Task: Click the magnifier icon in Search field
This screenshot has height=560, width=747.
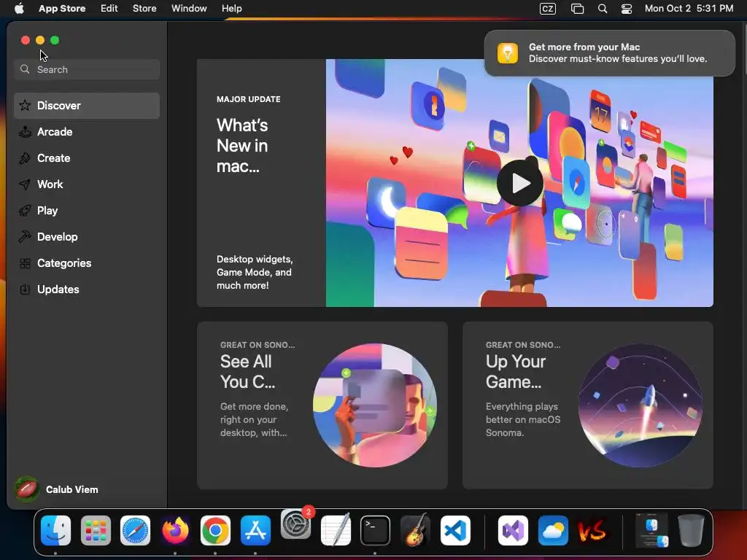Action: pos(25,69)
